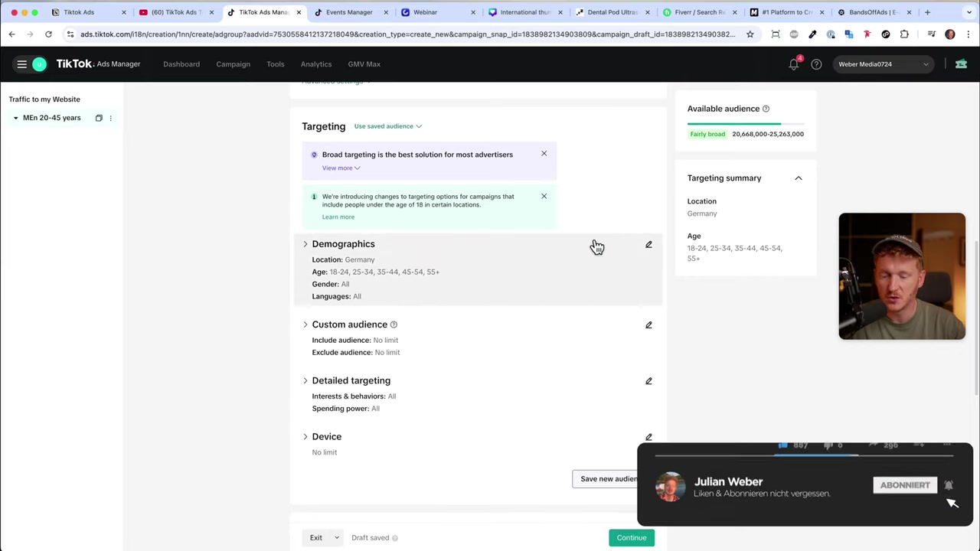Open the Use saved audience dropdown
Viewport: 980px width, 551px height.
387,126
